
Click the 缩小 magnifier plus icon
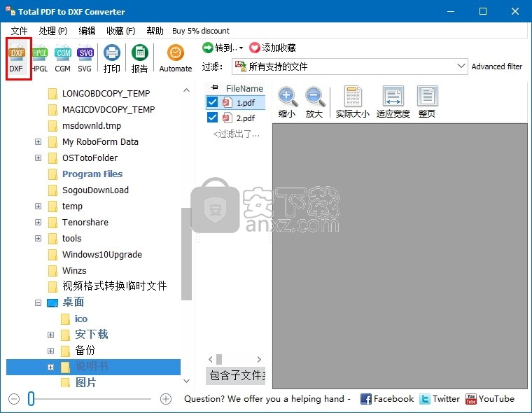(288, 97)
